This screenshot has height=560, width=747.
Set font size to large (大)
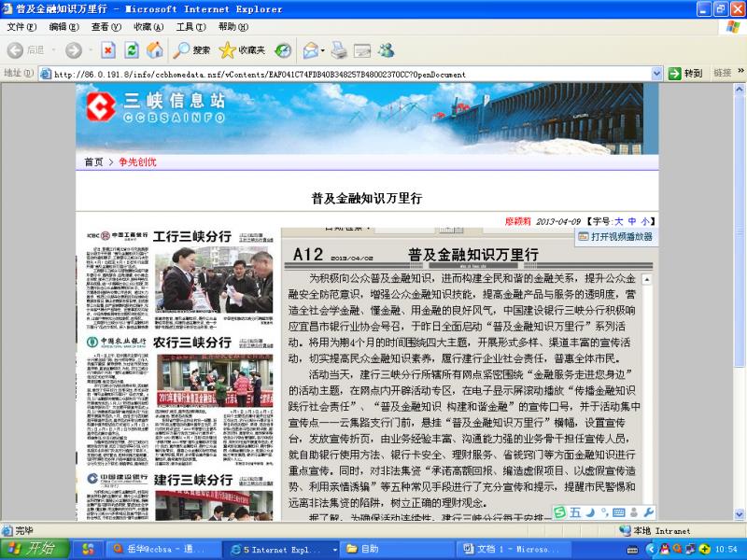[x=618, y=221]
